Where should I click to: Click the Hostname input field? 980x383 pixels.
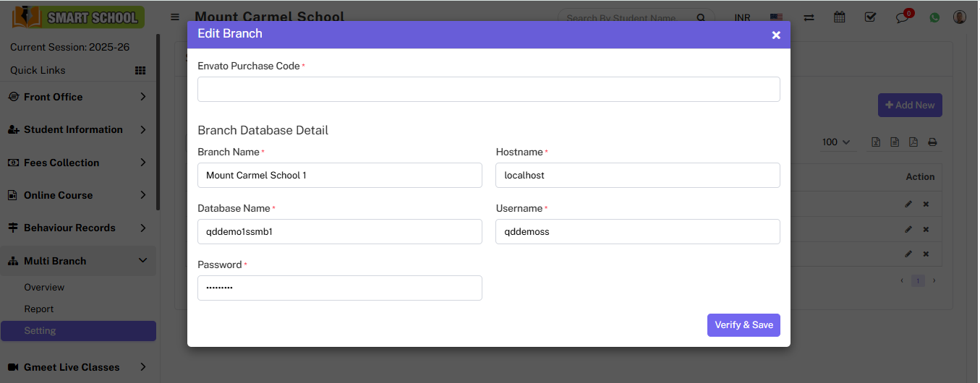[x=637, y=175]
